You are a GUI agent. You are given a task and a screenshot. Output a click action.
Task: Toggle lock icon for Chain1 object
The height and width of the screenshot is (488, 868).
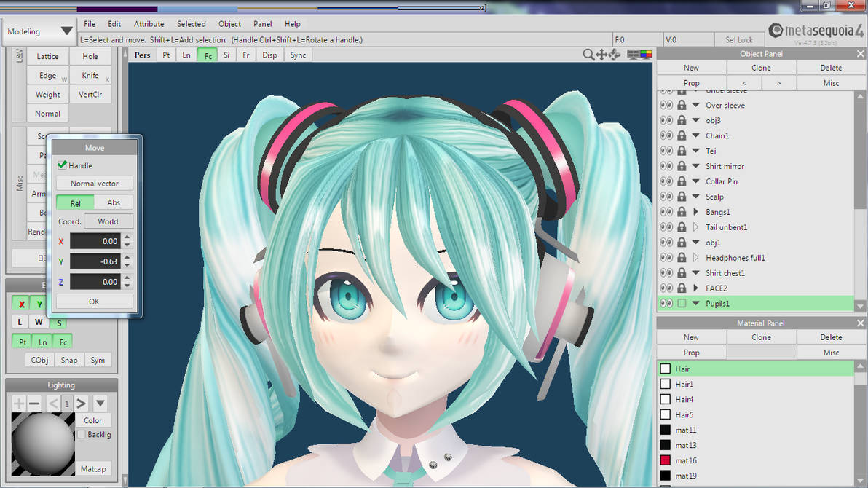pos(682,135)
